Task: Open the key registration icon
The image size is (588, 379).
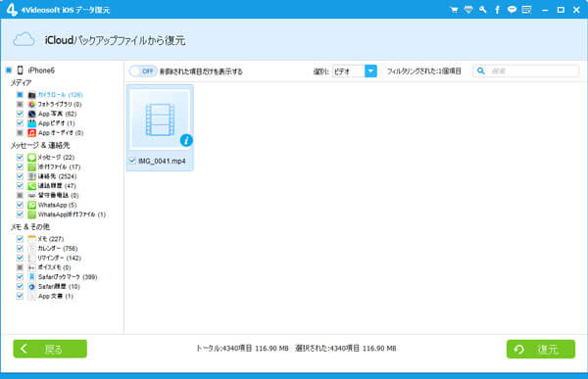Action: click(x=482, y=10)
